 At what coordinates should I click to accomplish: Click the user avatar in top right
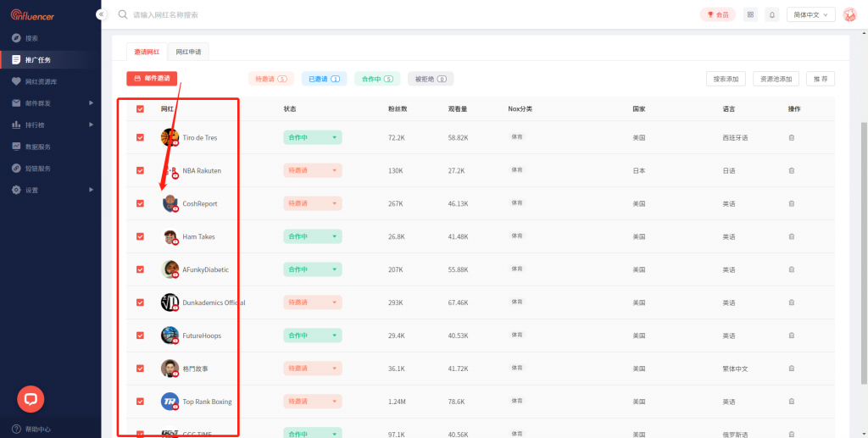point(849,14)
